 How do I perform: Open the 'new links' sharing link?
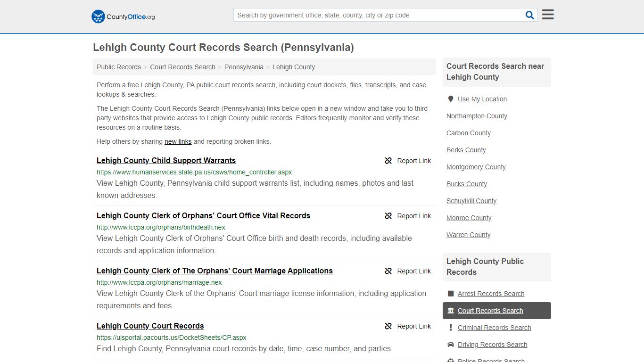pos(178,141)
